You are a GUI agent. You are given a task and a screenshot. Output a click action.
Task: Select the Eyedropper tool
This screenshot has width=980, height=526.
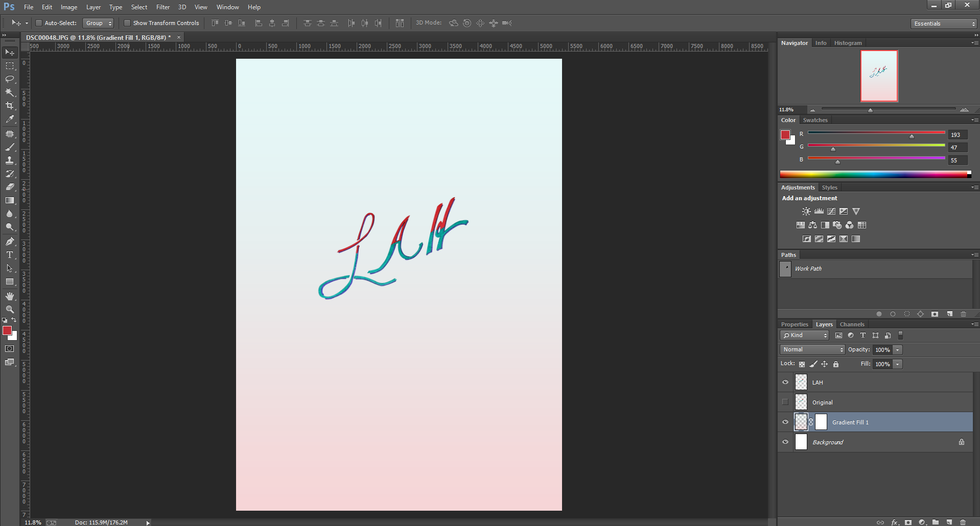pyautogui.click(x=10, y=119)
